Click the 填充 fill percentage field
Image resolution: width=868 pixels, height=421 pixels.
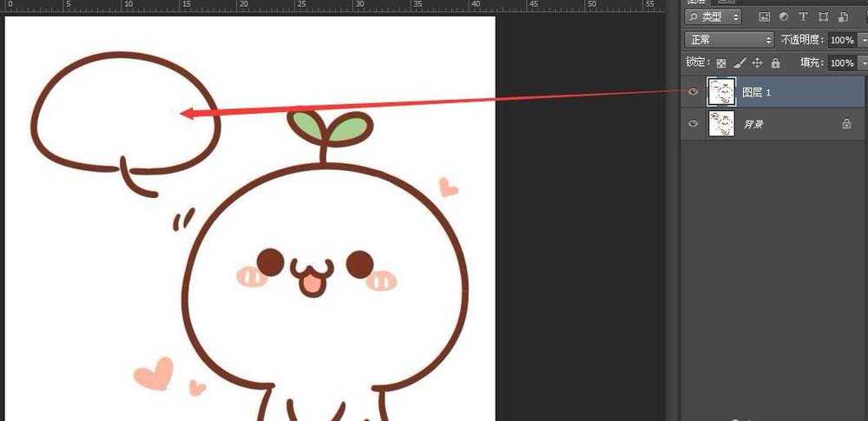pos(840,63)
